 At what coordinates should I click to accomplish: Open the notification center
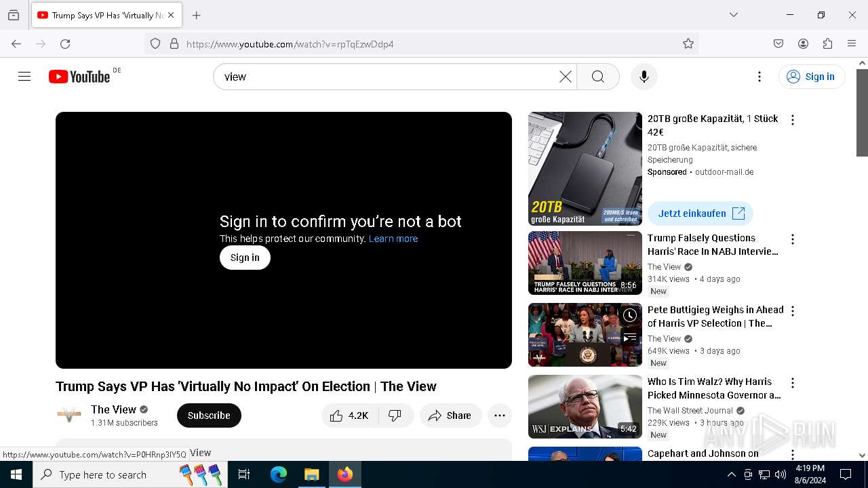(846, 474)
